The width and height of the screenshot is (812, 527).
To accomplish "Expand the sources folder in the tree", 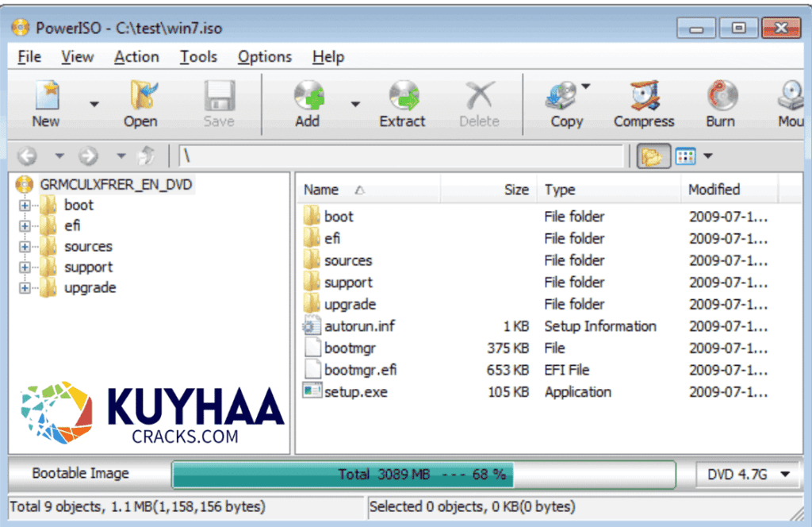I will [x=25, y=246].
